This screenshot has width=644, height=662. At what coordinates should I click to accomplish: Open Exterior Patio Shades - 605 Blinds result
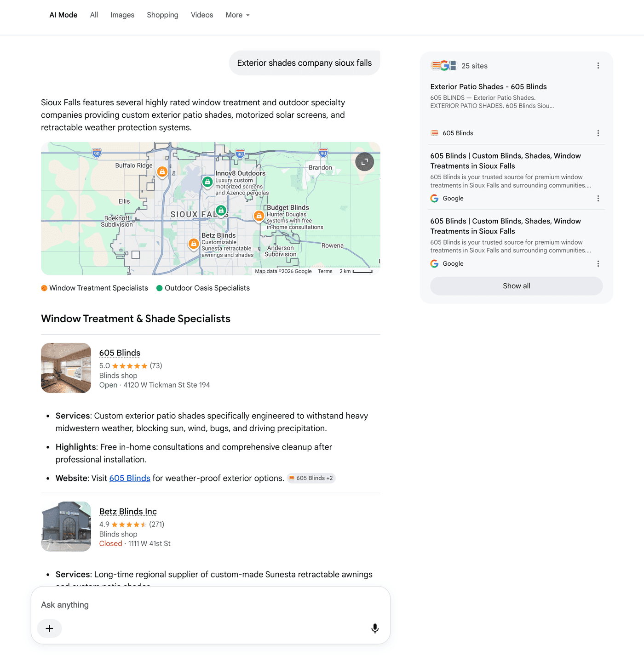[x=489, y=87]
